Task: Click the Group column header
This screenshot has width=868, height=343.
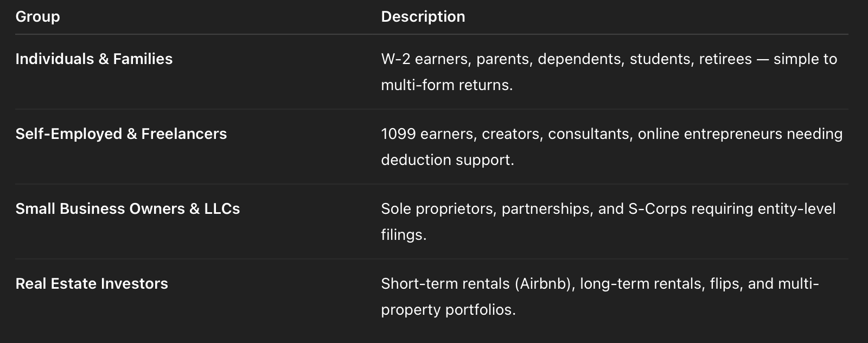Action: pyautogui.click(x=37, y=17)
